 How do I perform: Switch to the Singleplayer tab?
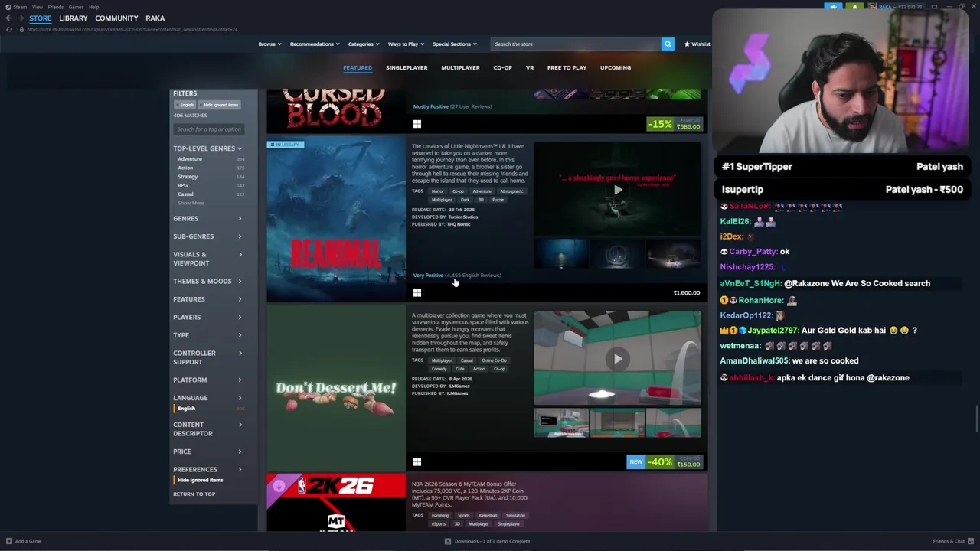407,67
